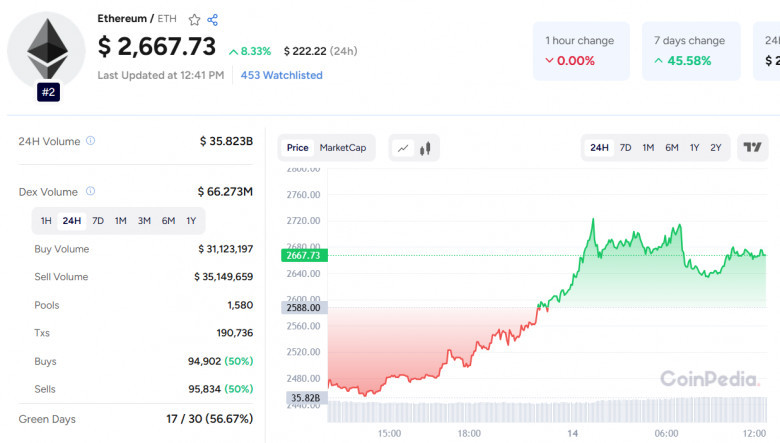
Task: Open the info icon next to Dex Volume
Action: point(91,191)
